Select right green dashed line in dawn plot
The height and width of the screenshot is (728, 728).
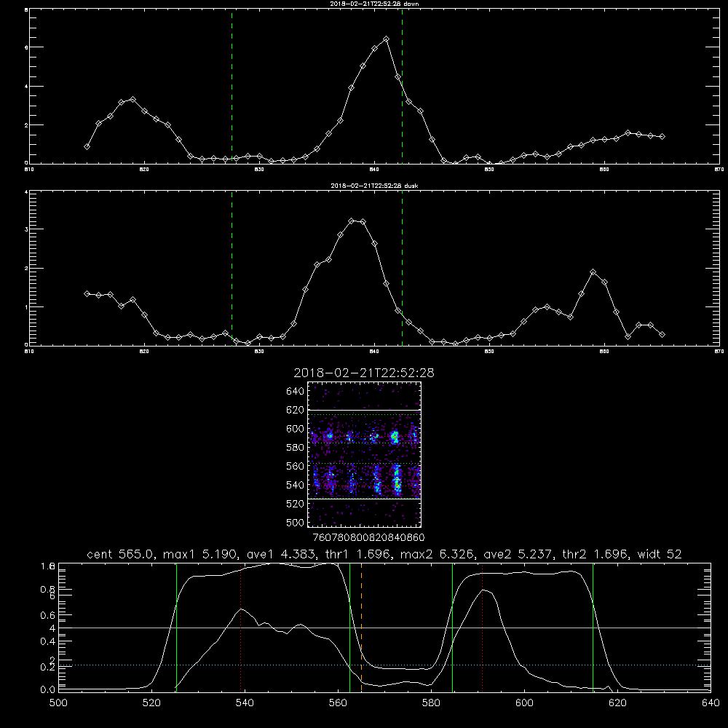point(402,87)
